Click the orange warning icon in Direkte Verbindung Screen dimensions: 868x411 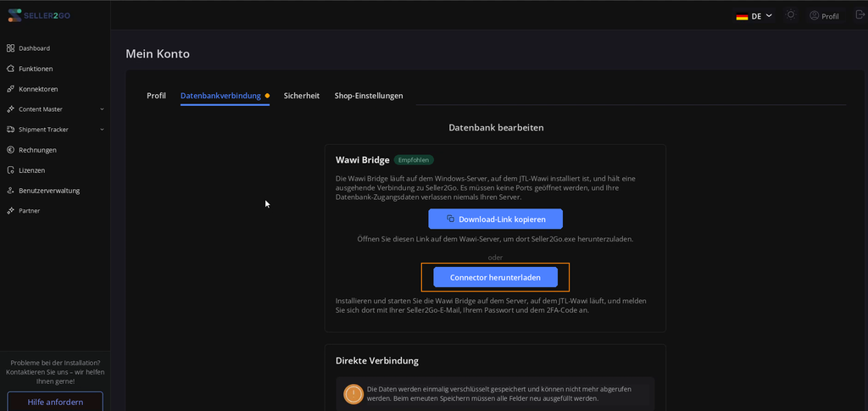353,394
